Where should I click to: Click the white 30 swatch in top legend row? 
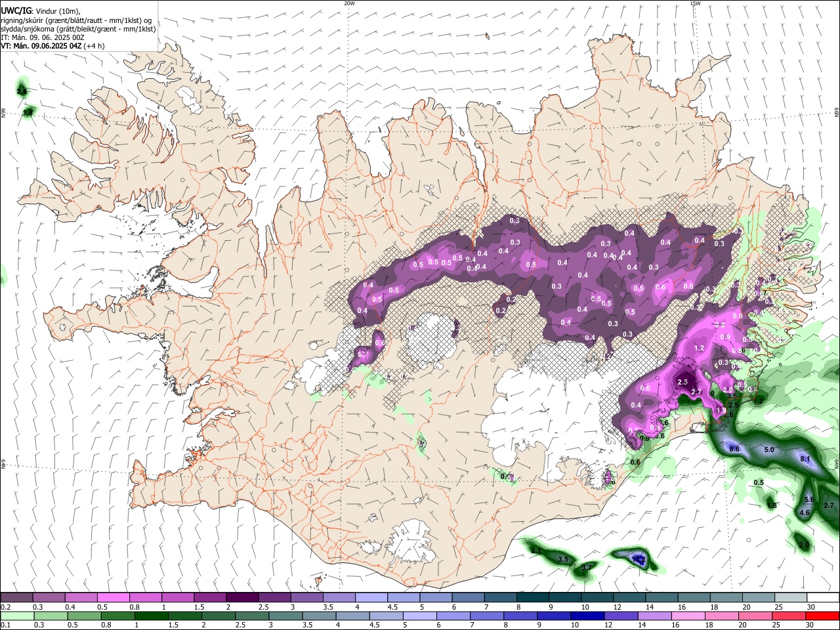[x=822, y=598]
